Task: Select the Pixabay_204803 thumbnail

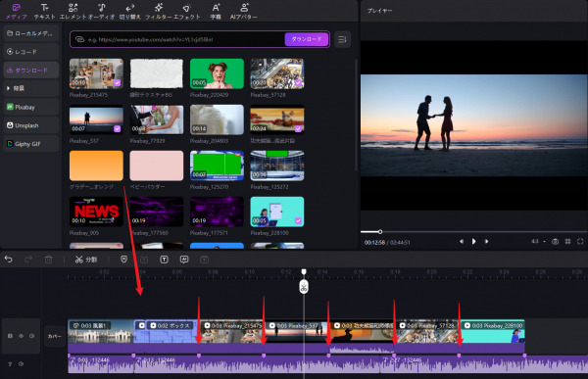Action: tap(217, 119)
